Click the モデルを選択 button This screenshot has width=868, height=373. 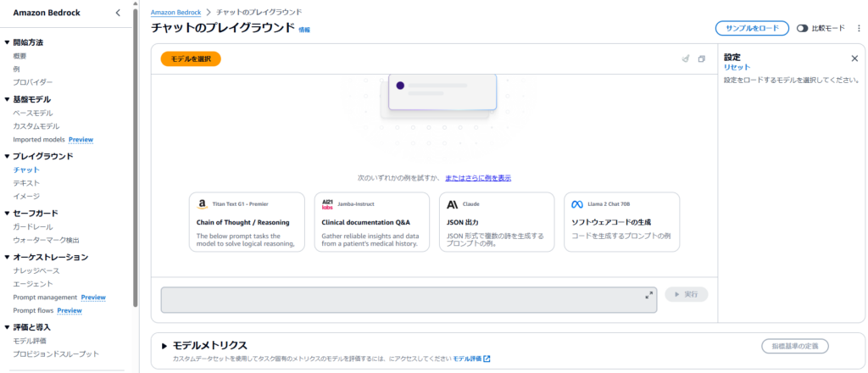(x=191, y=58)
